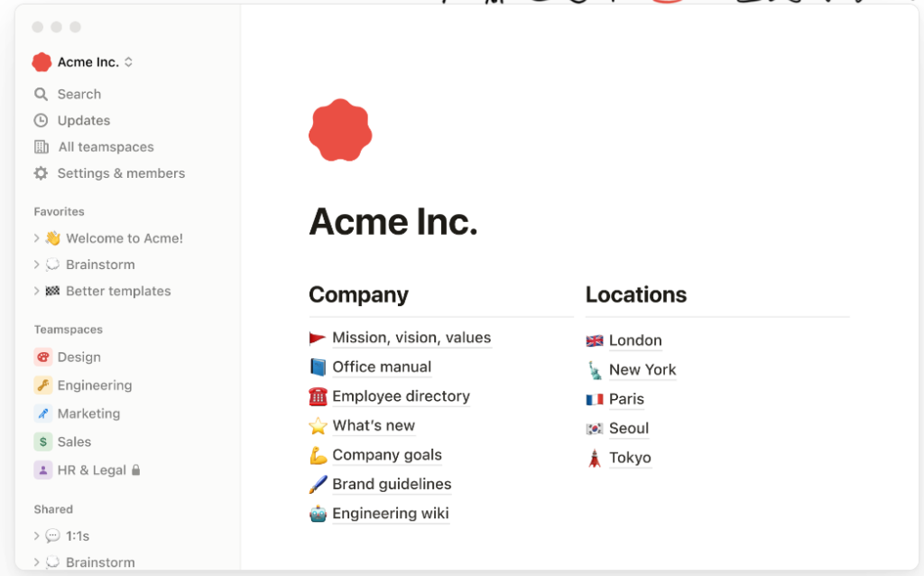Click the large red Acme page icon

(x=340, y=132)
